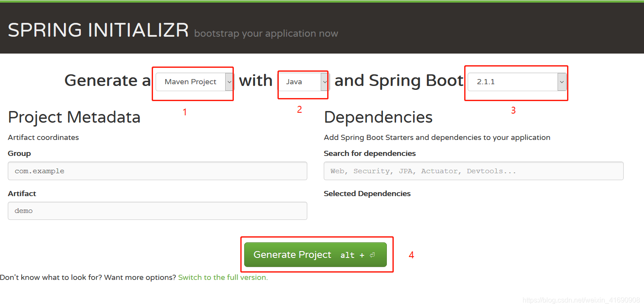Click the Group input field
Image resolution: width=644 pixels, height=308 pixels.
157,171
